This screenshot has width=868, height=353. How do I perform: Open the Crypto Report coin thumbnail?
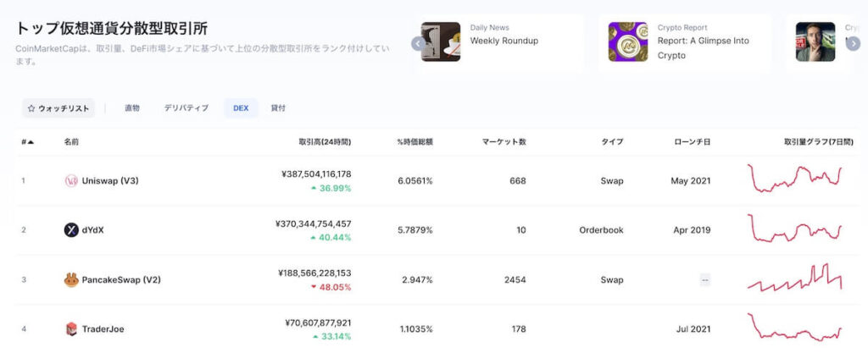[628, 42]
